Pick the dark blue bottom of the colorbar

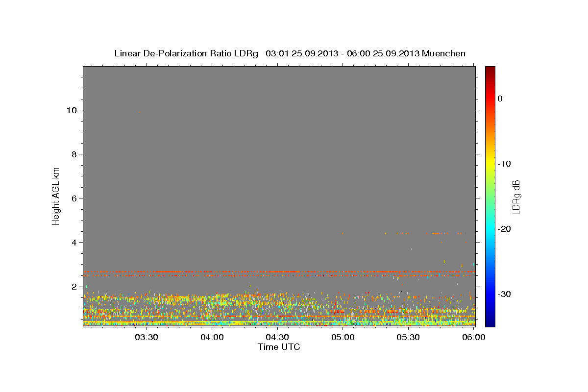[490, 322]
